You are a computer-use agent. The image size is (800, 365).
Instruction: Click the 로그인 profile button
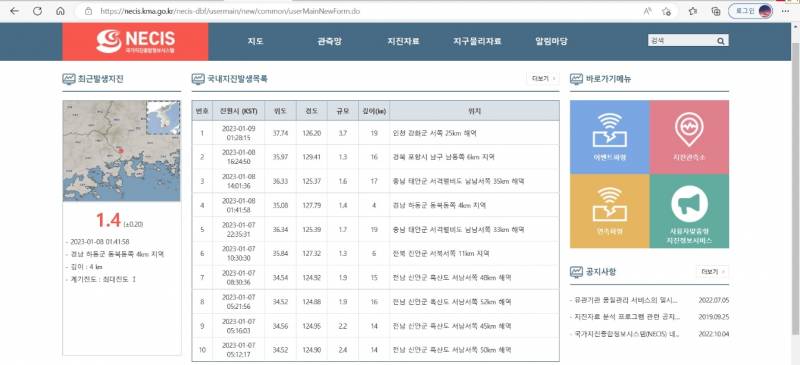tap(750, 11)
